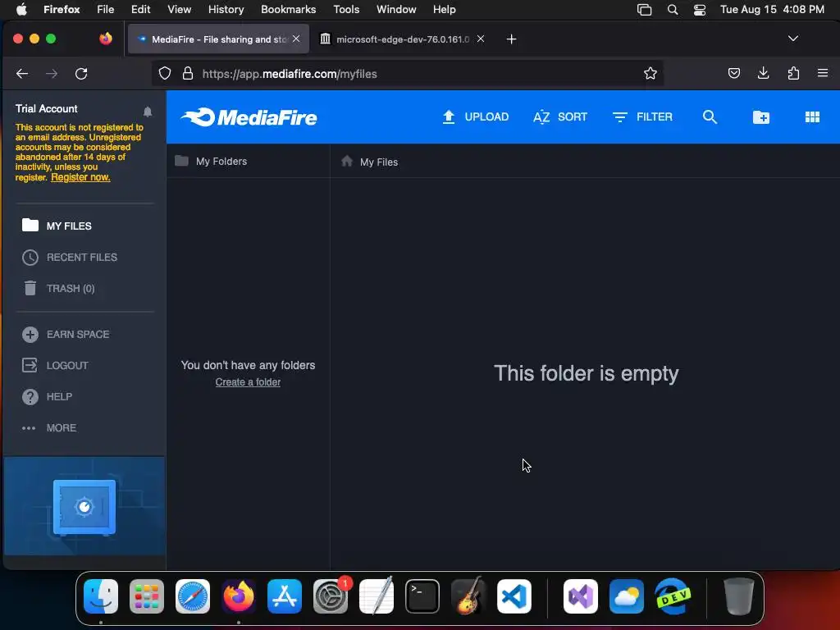
Task: Click Earn Space in sidebar
Action: pos(66,335)
